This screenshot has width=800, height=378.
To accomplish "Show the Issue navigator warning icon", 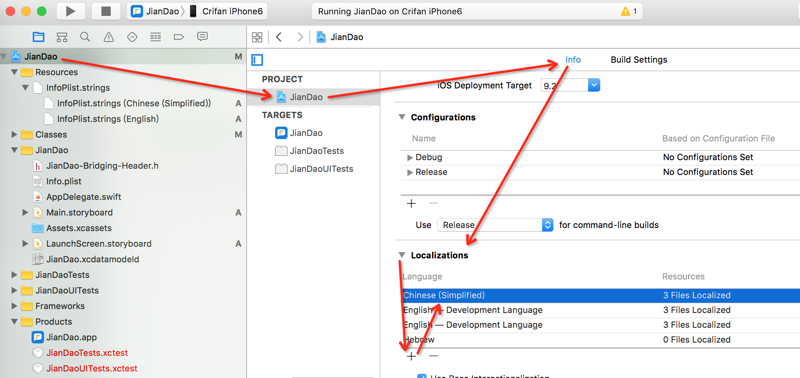I will tap(109, 37).
